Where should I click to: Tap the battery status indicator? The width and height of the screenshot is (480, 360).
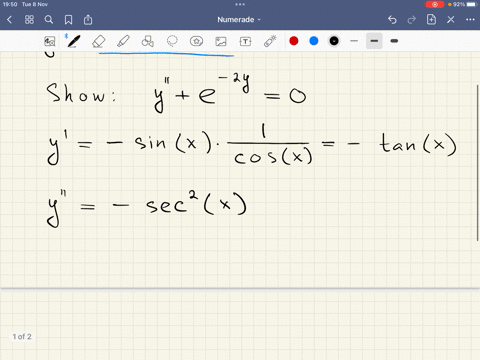pyautogui.click(x=464, y=4)
